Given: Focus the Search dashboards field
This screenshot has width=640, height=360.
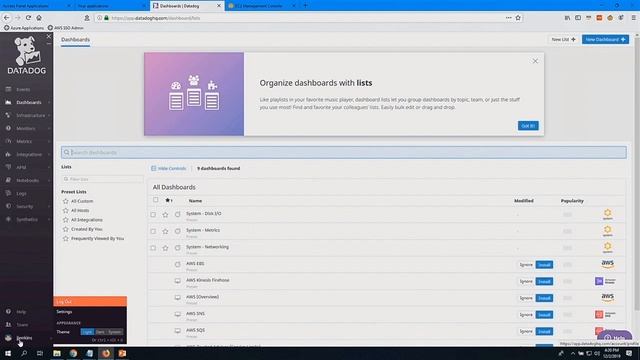Looking at the screenshot, I should click(x=344, y=152).
